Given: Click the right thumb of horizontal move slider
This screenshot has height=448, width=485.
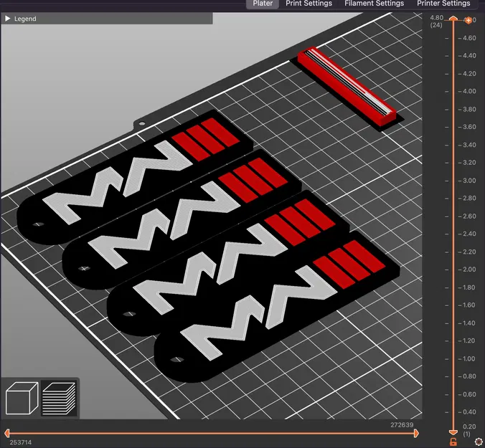Looking at the screenshot, I should pos(416,433).
